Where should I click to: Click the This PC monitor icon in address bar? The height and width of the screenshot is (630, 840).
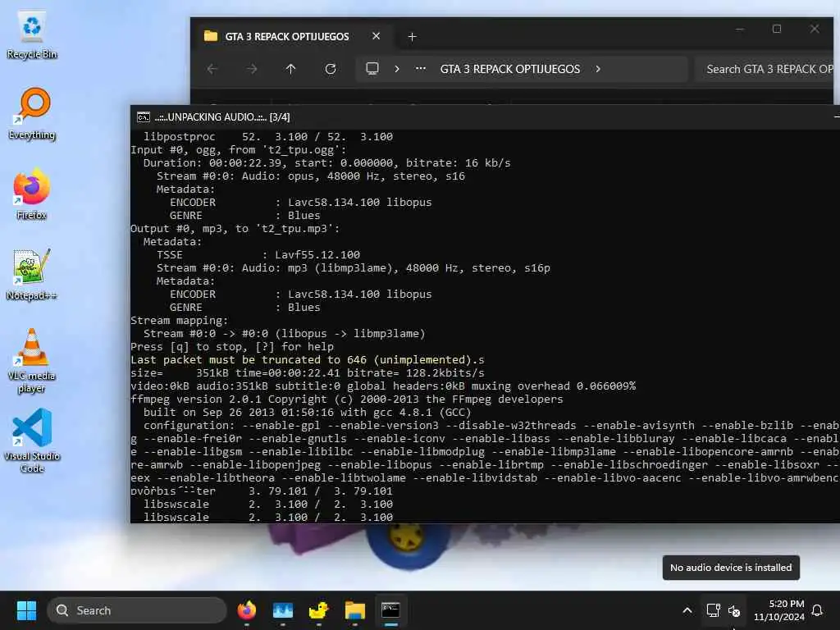[372, 69]
